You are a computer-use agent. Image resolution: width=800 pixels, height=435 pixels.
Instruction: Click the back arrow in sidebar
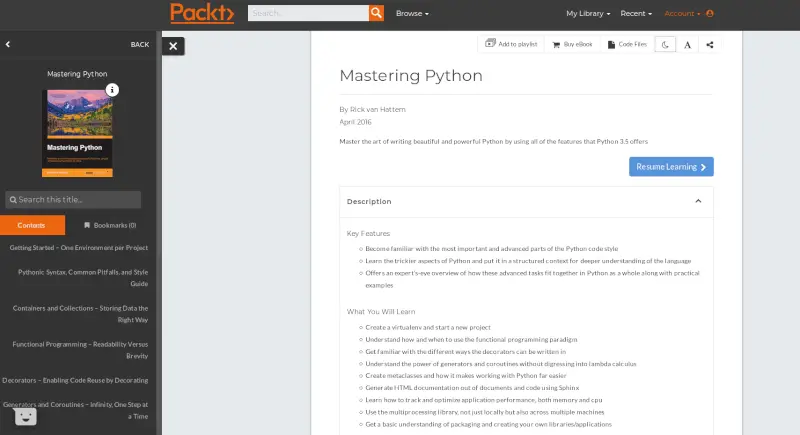coord(8,44)
